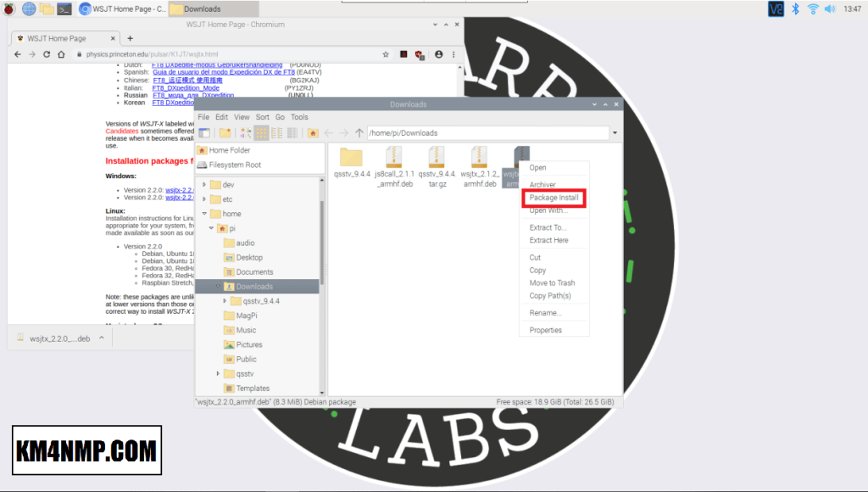Choose Package Install from context menu
The height and width of the screenshot is (492, 868).
(554, 198)
